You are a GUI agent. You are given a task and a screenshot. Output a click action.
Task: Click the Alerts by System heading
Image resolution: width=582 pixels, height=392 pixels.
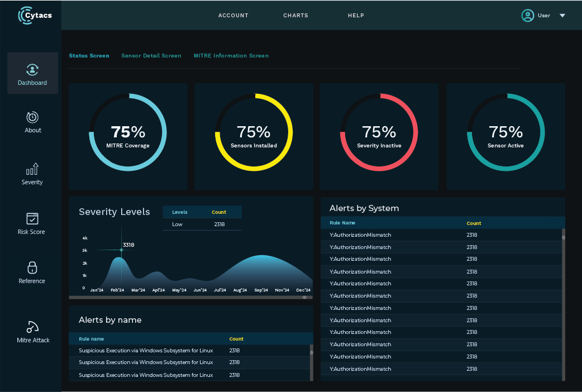pyautogui.click(x=364, y=208)
